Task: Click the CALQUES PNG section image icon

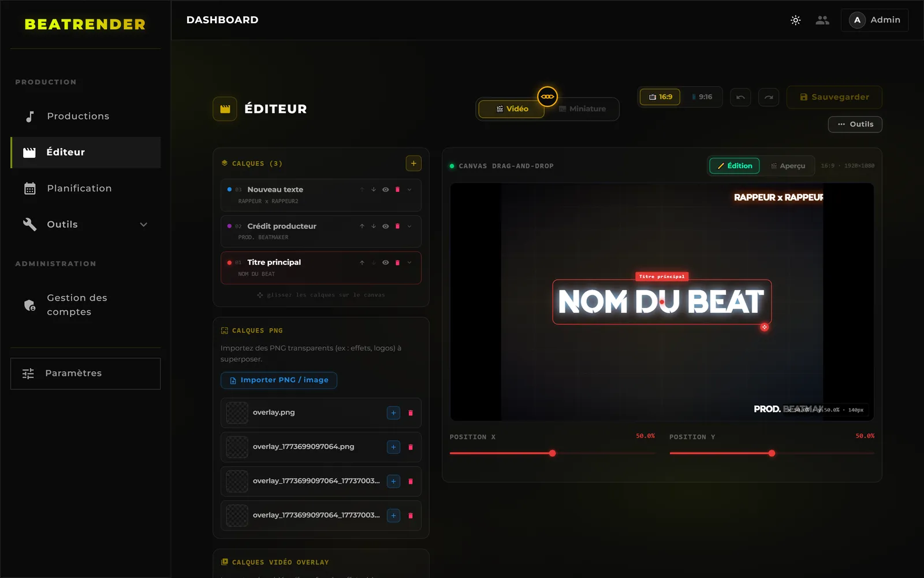Action: [x=225, y=331]
